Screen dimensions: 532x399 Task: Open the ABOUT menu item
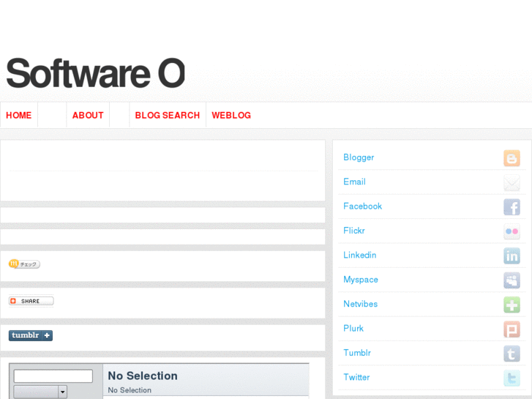click(x=88, y=116)
